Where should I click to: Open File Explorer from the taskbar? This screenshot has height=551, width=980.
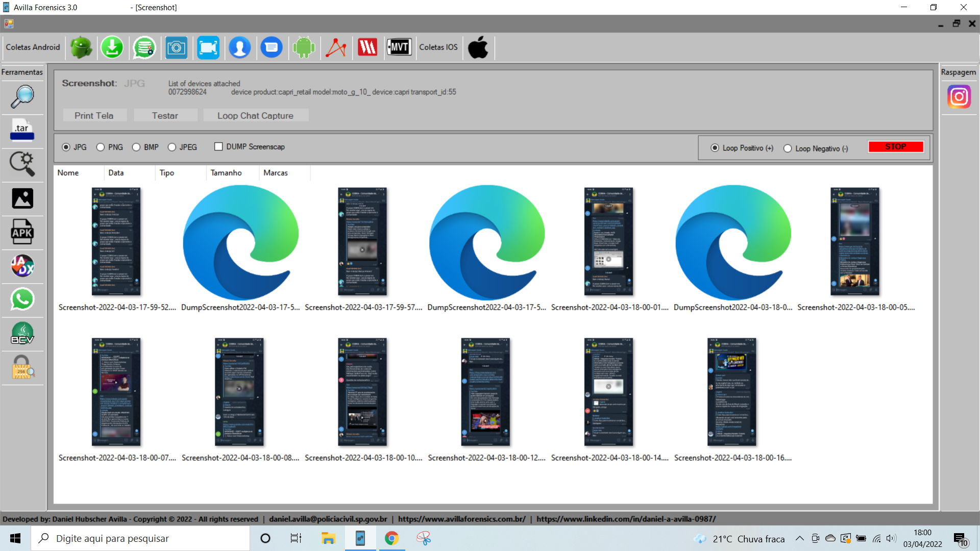328,538
